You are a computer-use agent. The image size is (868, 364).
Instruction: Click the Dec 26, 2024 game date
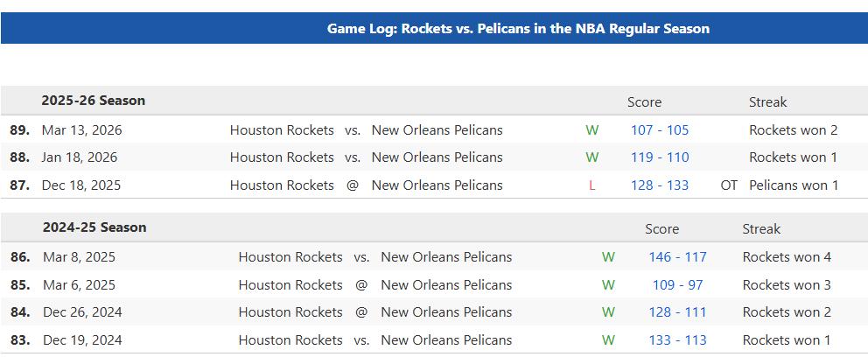point(82,312)
